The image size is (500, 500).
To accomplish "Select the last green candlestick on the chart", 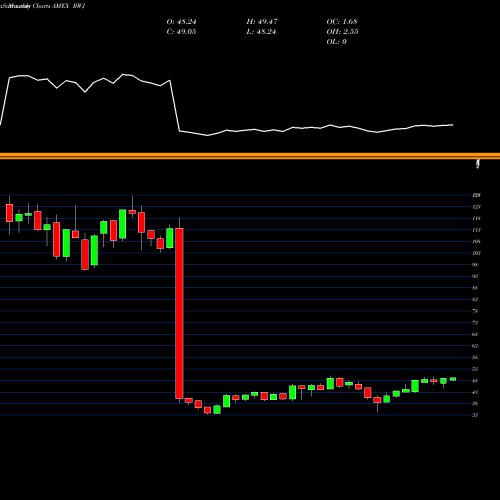I will coord(453,379).
